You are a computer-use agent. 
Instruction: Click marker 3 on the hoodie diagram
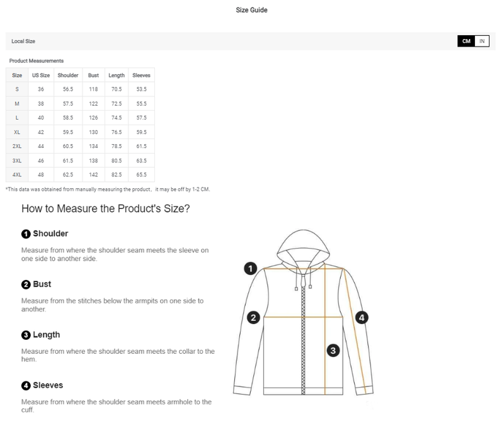point(334,351)
